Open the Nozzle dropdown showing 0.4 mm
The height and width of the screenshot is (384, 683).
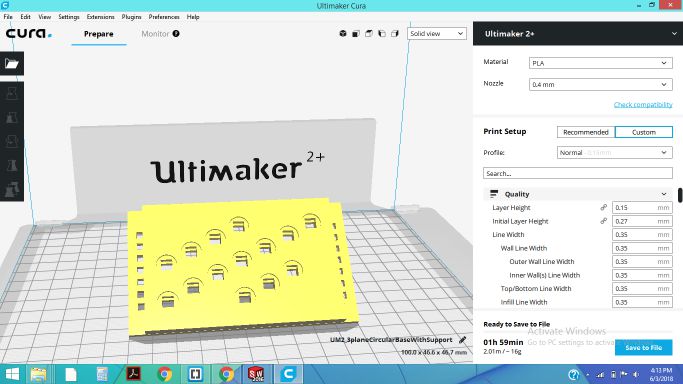coord(600,84)
